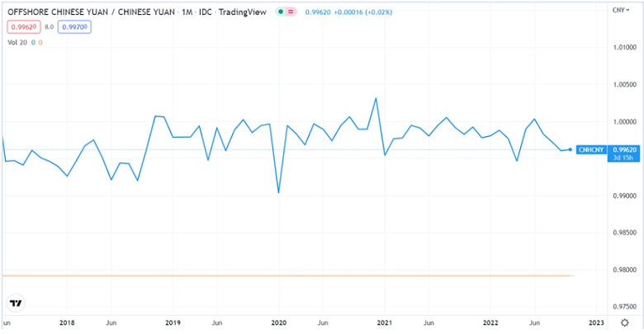Click the spread value 8.0

click(x=49, y=27)
